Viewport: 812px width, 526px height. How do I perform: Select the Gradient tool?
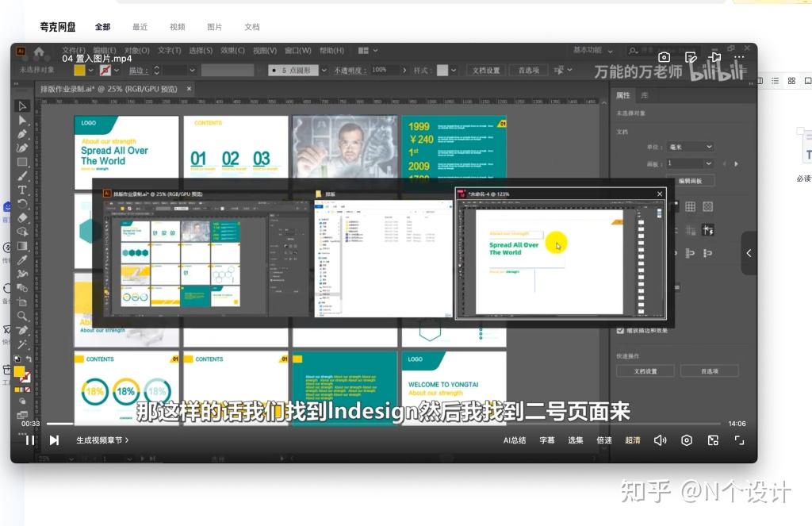(x=21, y=247)
